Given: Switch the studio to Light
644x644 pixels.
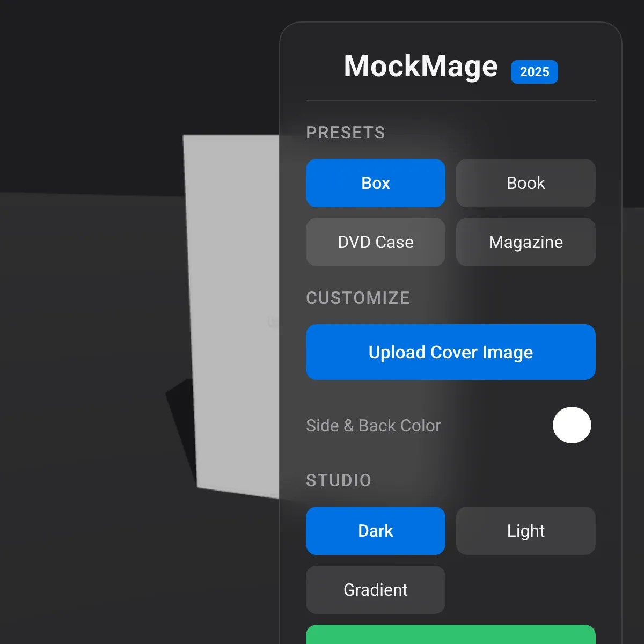Looking at the screenshot, I should point(526,531).
